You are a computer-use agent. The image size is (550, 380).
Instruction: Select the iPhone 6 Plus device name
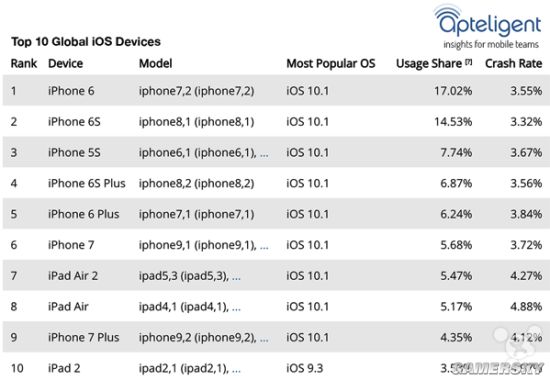83,214
